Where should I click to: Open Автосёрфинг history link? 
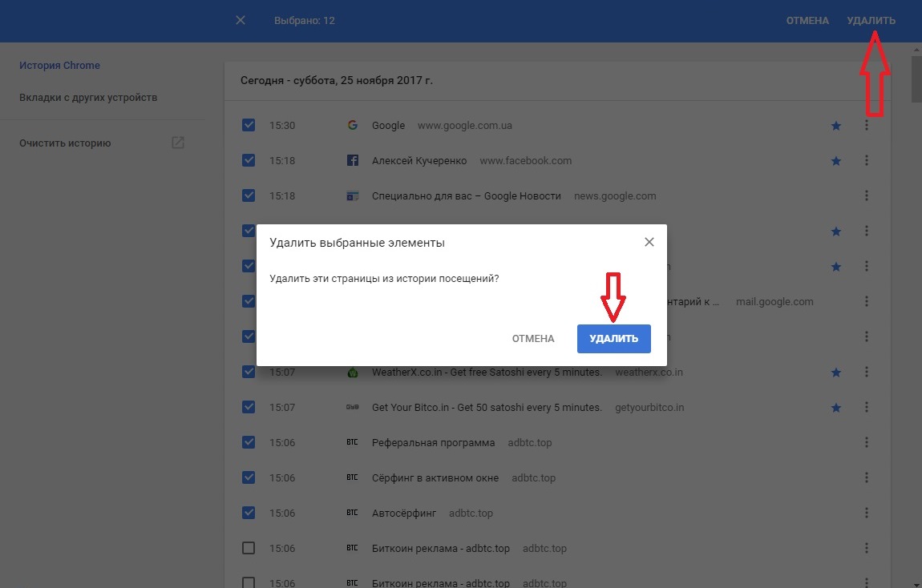(404, 513)
